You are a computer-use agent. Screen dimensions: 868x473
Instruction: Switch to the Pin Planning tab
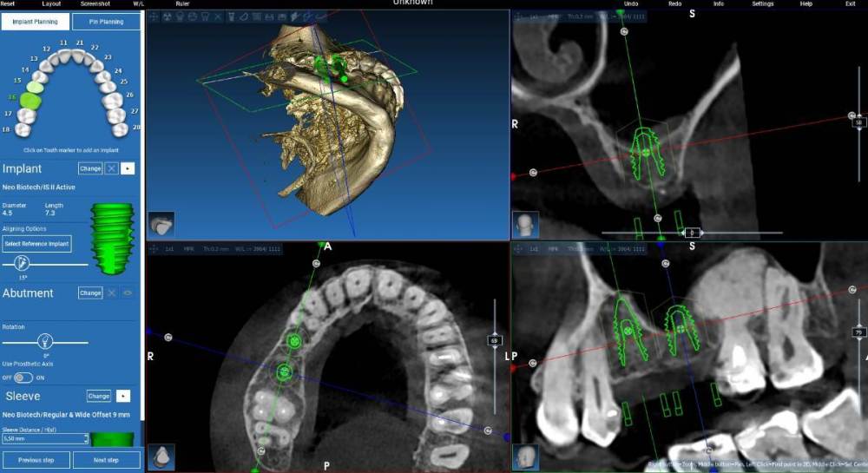pyautogui.click(x=106, y=22)
